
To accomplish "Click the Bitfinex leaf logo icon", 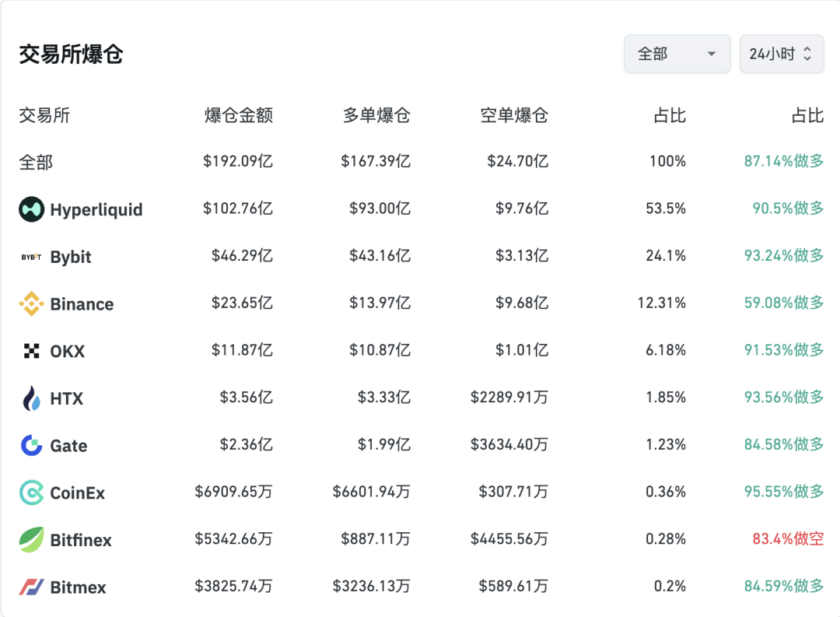I will 32,540.
